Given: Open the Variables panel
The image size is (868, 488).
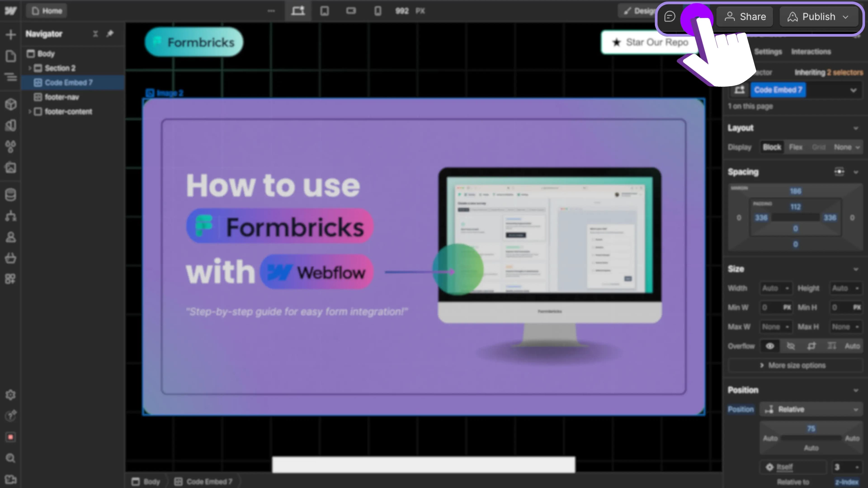Looking at the screenshot, I should pos(10,125).
